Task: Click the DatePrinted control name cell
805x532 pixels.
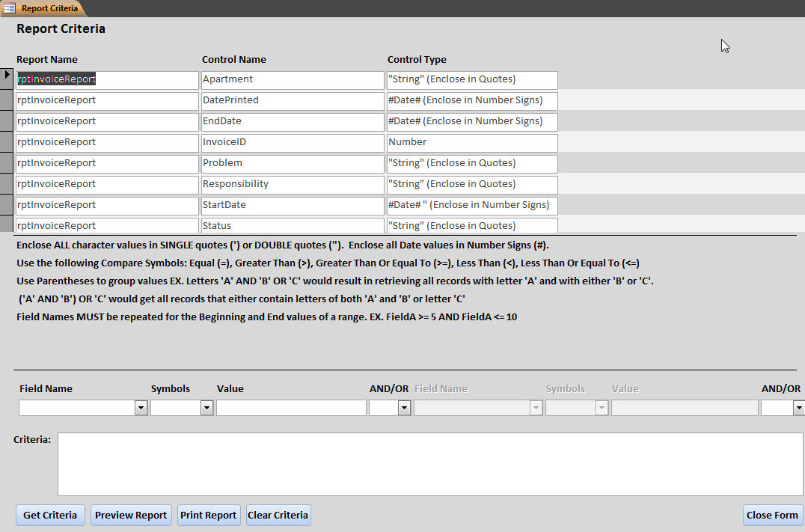Action: pyautogui.click(x=293, y=101)
